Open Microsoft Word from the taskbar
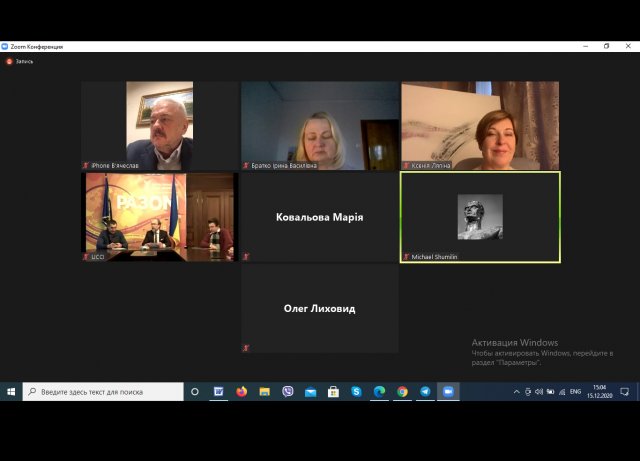 pyautogui.click(x=218, y=392)
